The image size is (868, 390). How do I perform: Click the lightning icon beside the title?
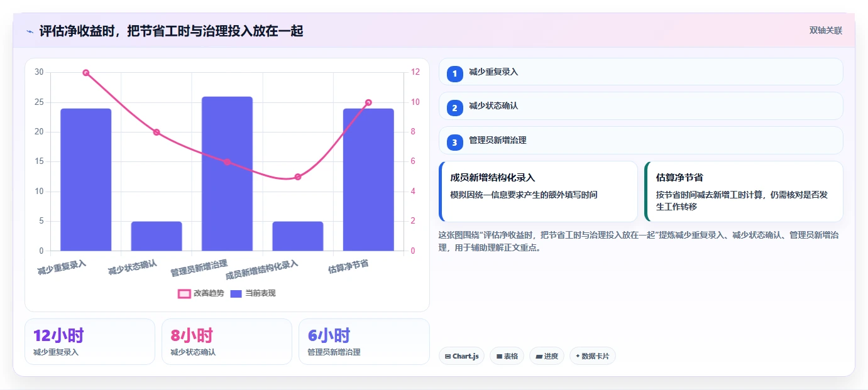click(x=30, y=31)
